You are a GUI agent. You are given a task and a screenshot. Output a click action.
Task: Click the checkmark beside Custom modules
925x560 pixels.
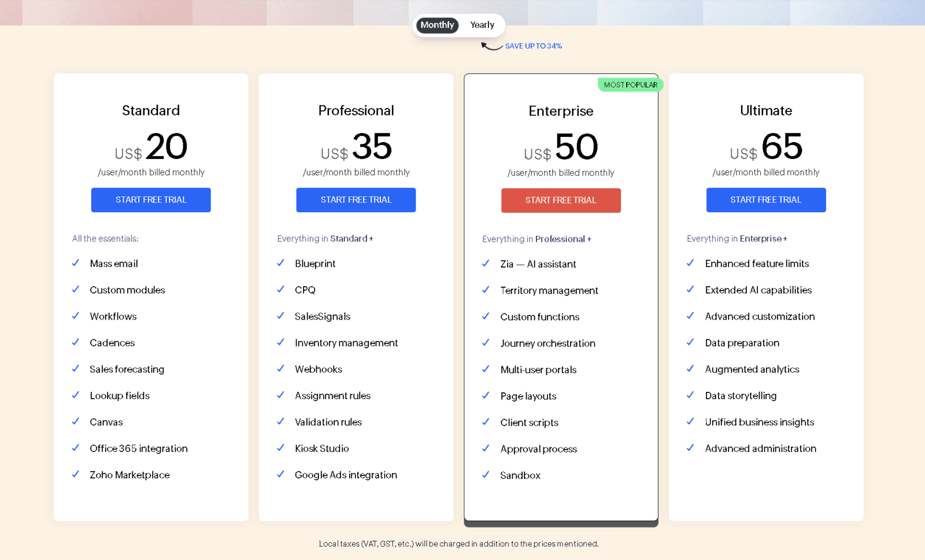pyautogui.click(x=76, y=290)
